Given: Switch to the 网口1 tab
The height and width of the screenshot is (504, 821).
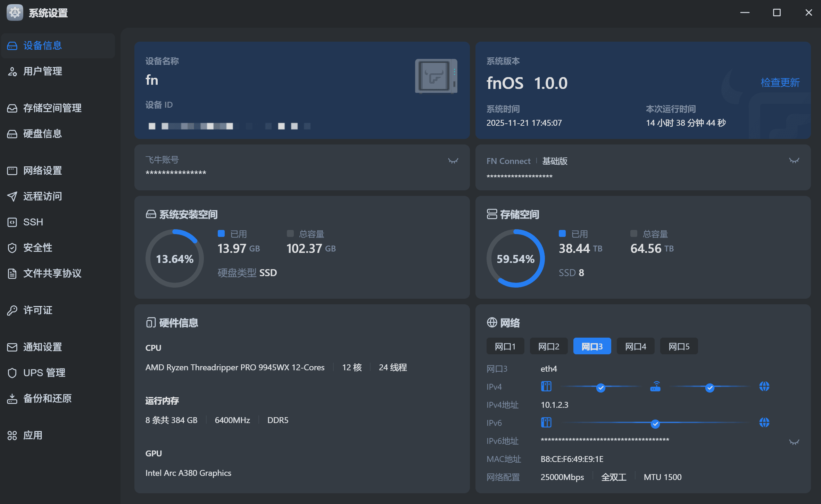Looking at the screenshot, I should 505,346.
